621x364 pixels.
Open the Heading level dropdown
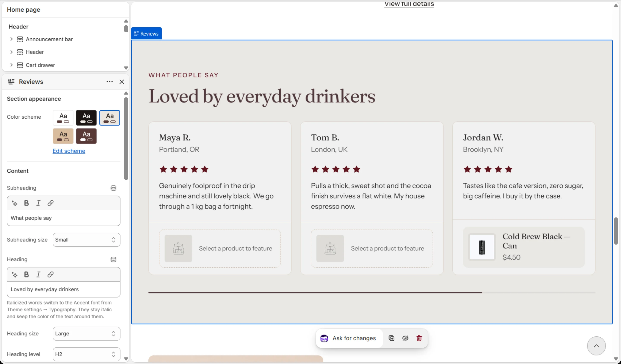click(x=86, y=354)
